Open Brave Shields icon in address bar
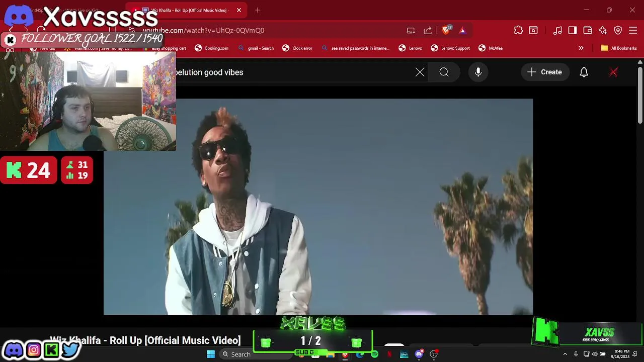 point(446,30)
